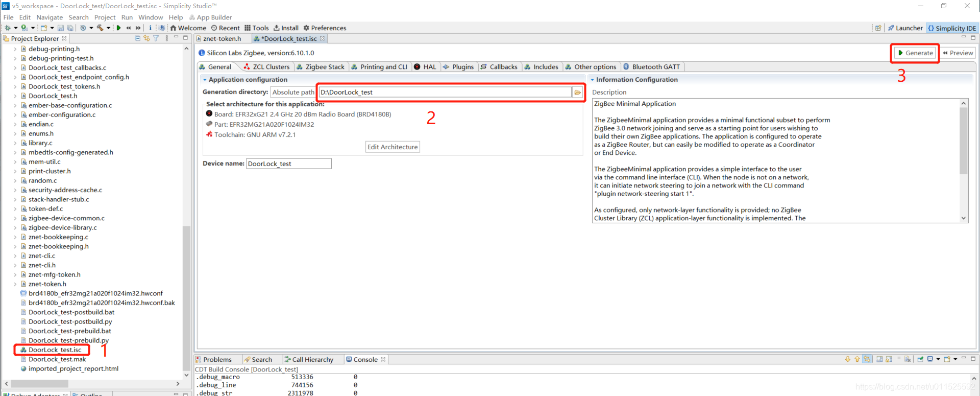Click Show Next Match down arrow in Console
Screen dimensions: 980x396
coord(848,359)
